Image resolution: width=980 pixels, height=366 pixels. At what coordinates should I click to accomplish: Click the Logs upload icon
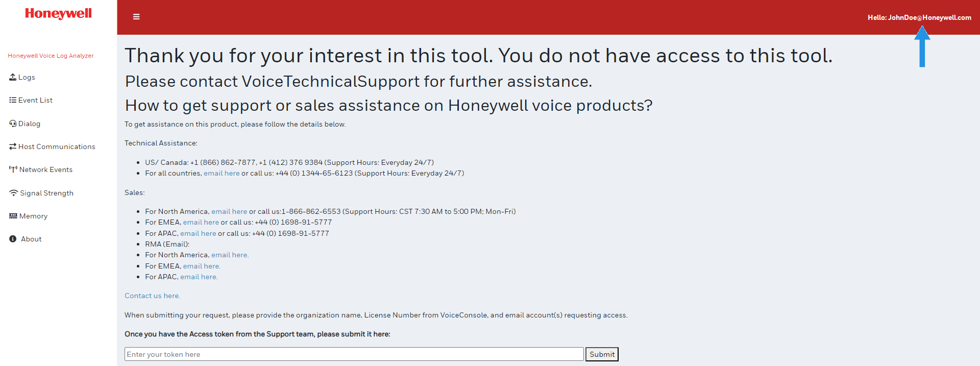tap(13, 77)
